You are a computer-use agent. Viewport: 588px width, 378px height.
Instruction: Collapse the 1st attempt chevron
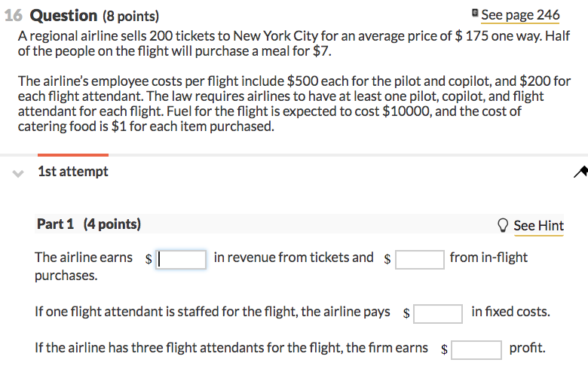click(x=17, y=173)
